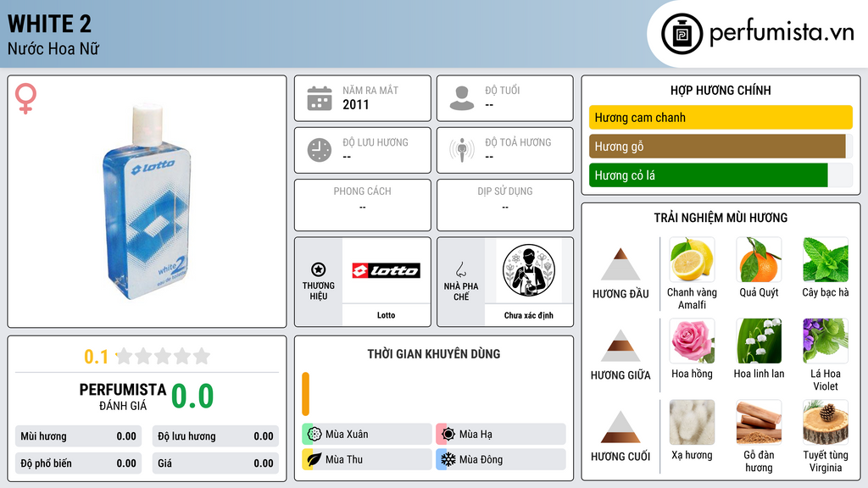Click the Cây bạc hà mint image

(826, 260)
